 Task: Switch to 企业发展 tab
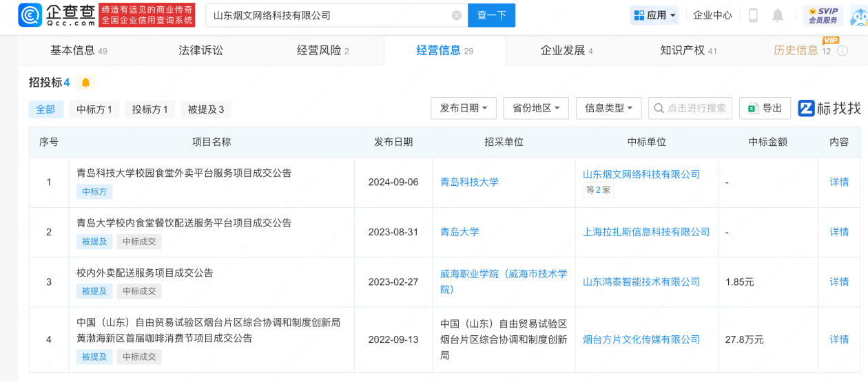(x=566, y=51)
